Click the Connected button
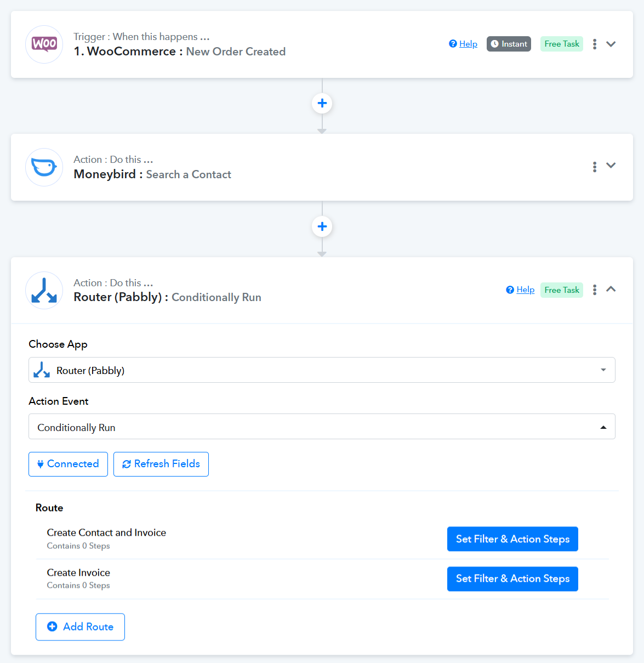 [68, 464]
